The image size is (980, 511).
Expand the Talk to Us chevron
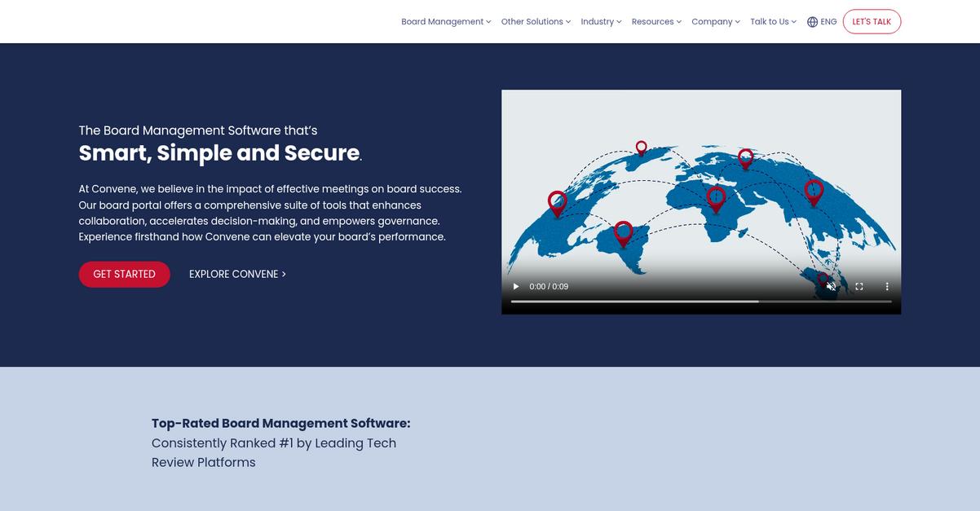(793, 22)
